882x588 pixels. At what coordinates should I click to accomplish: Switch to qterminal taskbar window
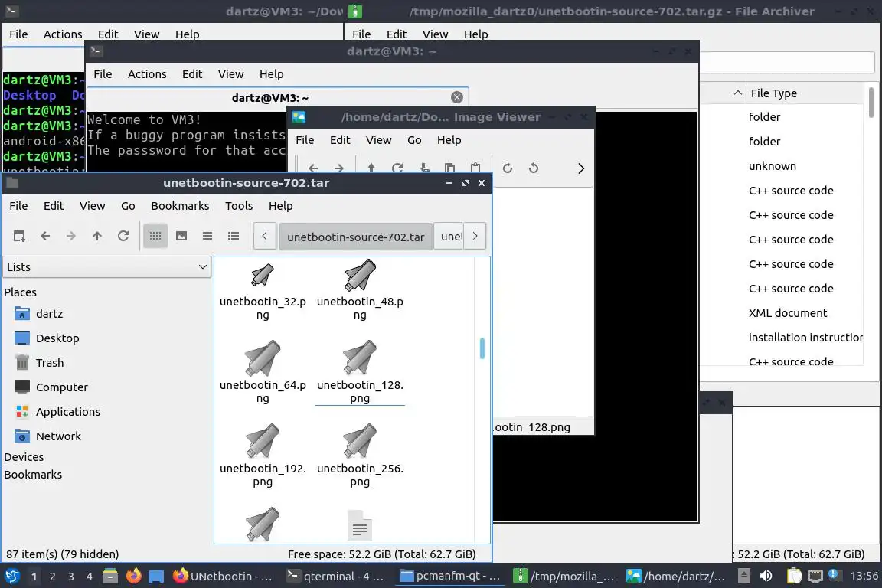pyautogui.click(x=336, y=577)
